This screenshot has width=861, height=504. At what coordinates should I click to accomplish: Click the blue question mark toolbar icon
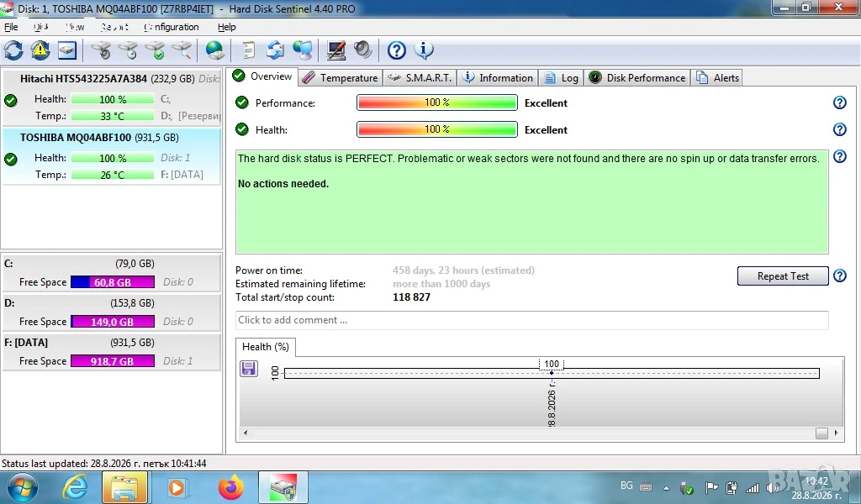point(397,50)
